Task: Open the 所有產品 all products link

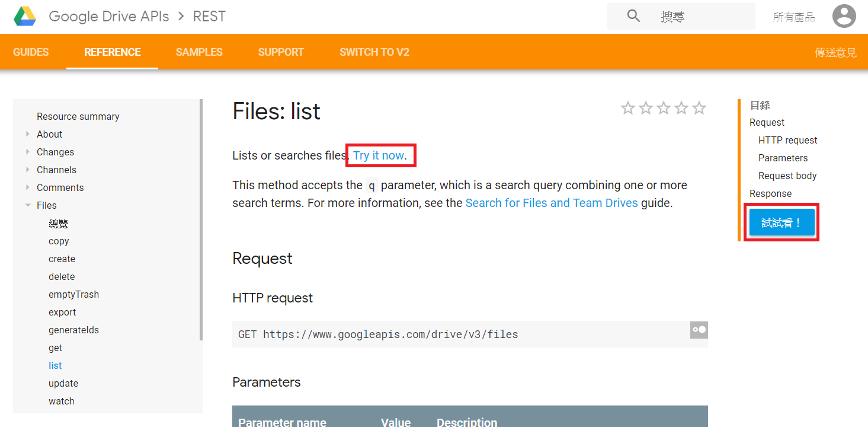Action: coord(794,17)
